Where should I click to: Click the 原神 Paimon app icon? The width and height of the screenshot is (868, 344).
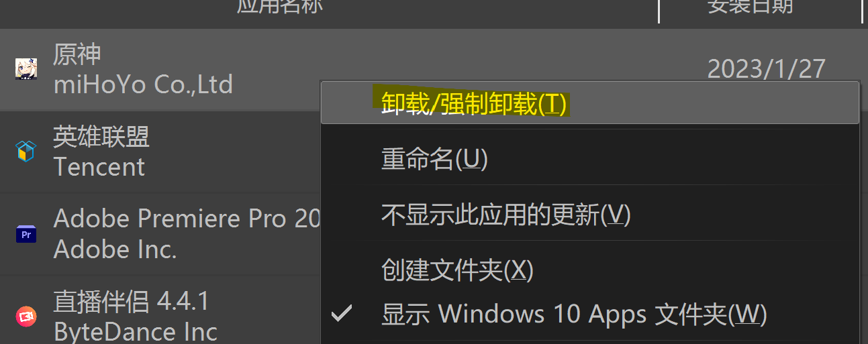pyautogui.click(x=26, y=68)
